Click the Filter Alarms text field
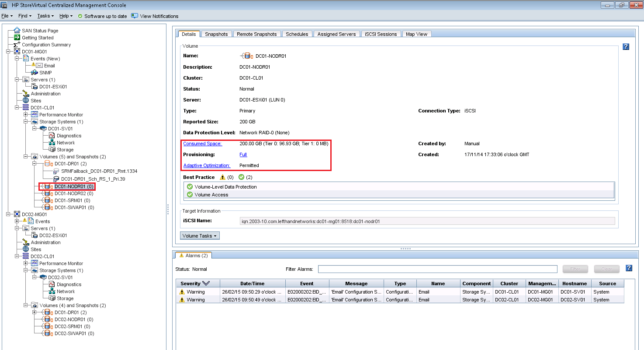This screenshot has height=350, width=644. (x=437, y=269)
